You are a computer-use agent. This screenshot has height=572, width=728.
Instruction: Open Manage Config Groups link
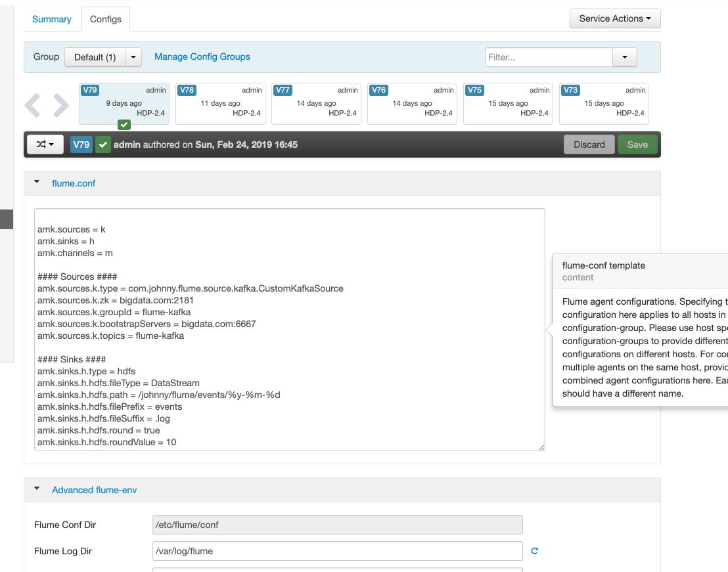pyautogui.click(x=202, y=57)
